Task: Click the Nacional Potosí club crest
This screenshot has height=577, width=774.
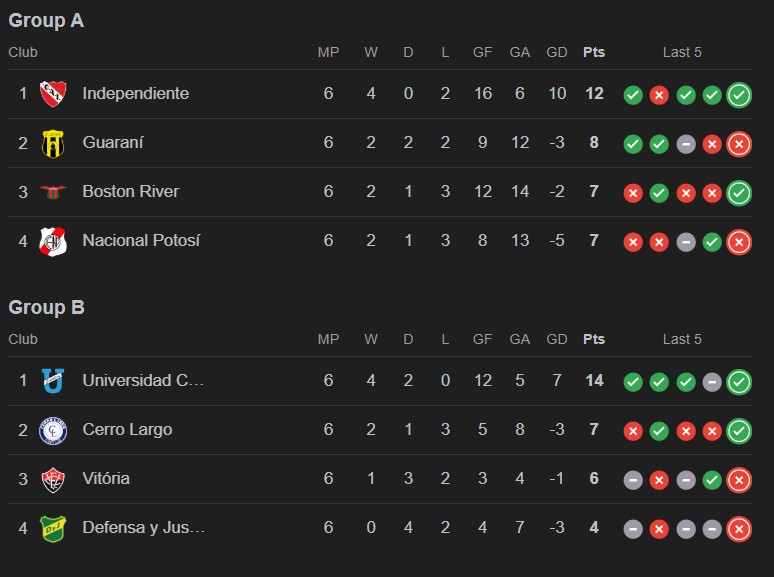Action: (52, 241)
